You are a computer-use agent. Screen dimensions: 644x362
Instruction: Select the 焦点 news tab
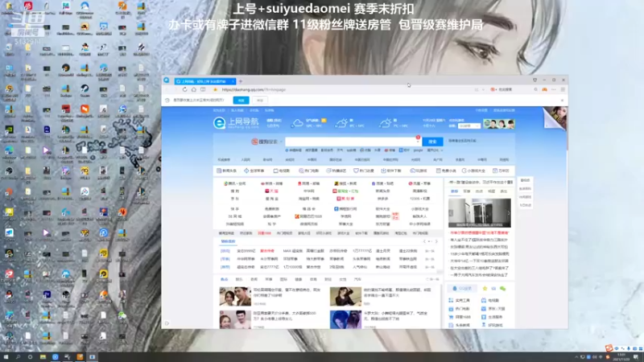tap(225, 279)
